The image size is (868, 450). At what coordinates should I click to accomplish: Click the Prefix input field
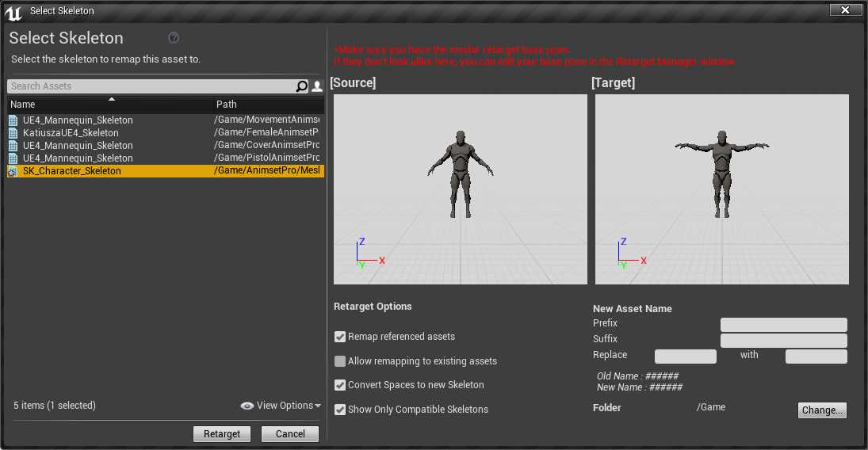(783, 324)
